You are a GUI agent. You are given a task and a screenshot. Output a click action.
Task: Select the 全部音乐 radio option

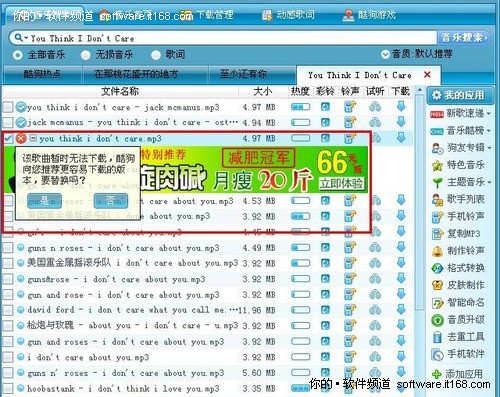coord(17,55)
